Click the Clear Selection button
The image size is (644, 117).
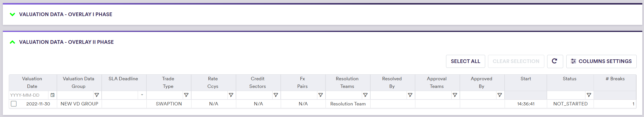pyautogui.click(x=516, y=61)
